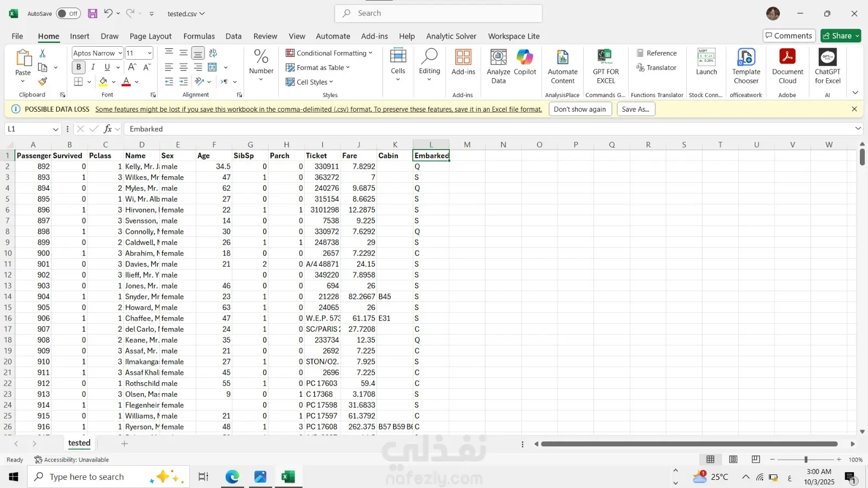
Task: Apply italic formatting
Action: [x=93, y=67]
